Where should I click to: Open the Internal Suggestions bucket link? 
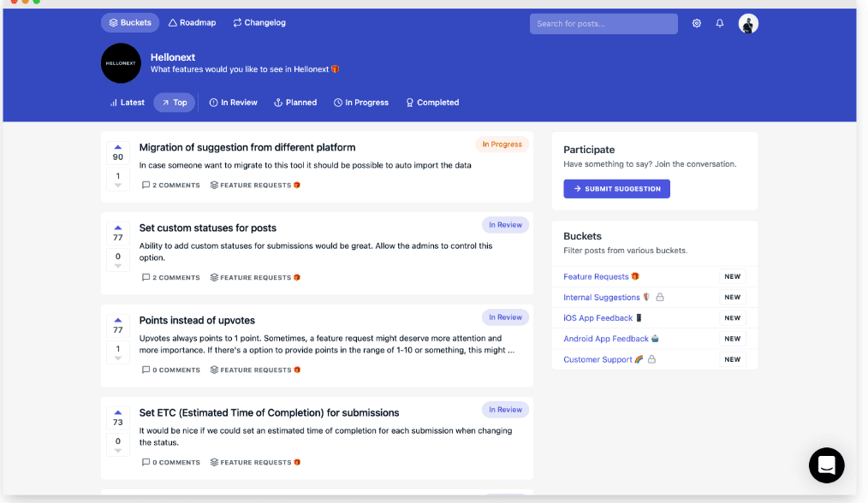click(607, 297)
